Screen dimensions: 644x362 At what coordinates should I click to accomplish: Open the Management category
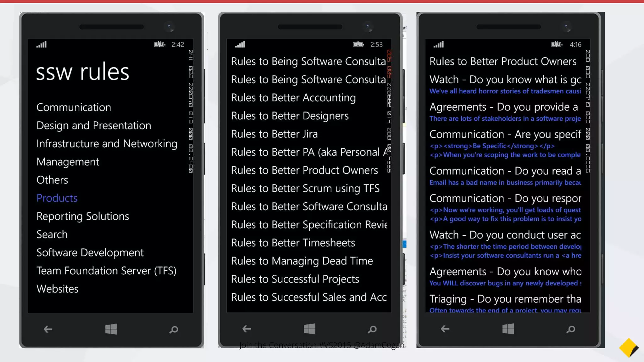tap(68, 162)
